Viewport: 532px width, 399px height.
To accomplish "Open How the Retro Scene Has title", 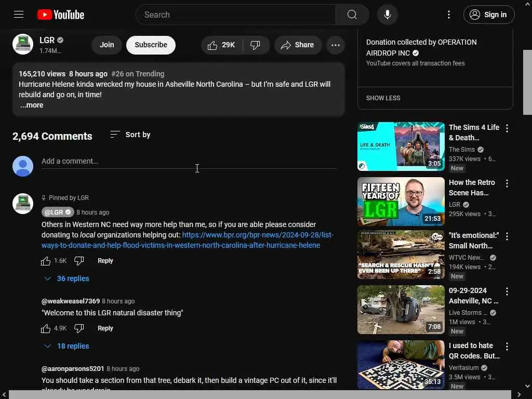I will pos(472,188).
